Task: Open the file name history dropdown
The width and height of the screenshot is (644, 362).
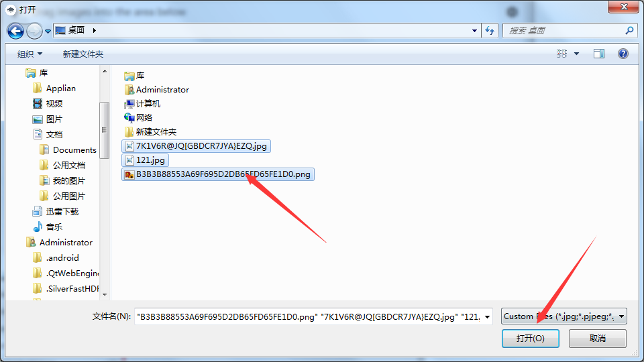Action: pos(487,316)
